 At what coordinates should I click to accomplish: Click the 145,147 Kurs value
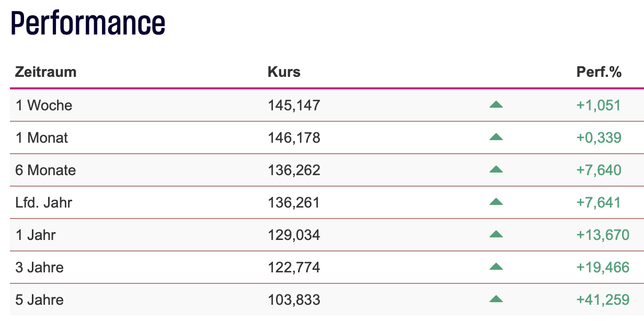[x=294, y=105]
